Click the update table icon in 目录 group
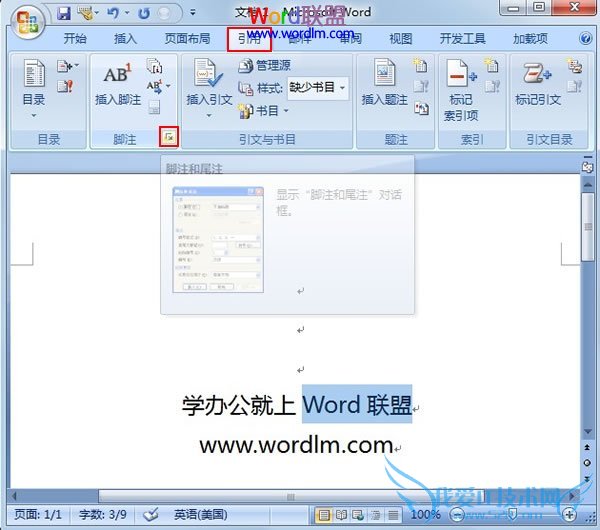Screen dimensions: 600x530 [x=65, y=86]
